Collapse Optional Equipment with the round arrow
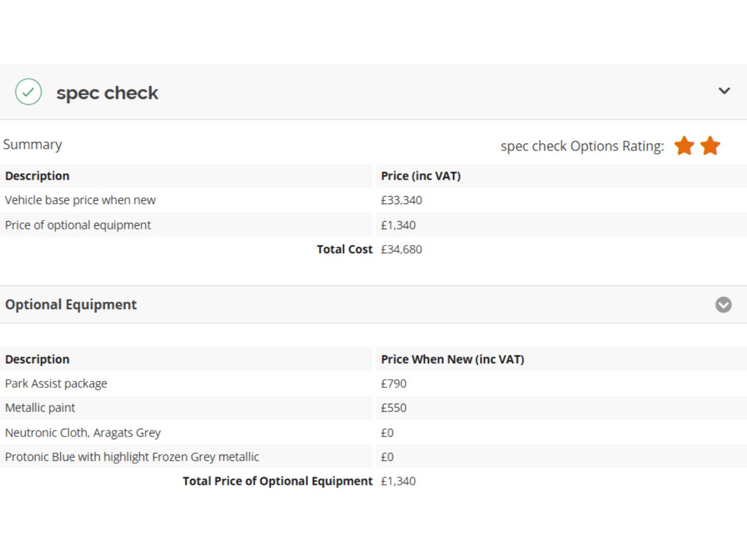This screenshot has height=560, width=747. point(723,304)
